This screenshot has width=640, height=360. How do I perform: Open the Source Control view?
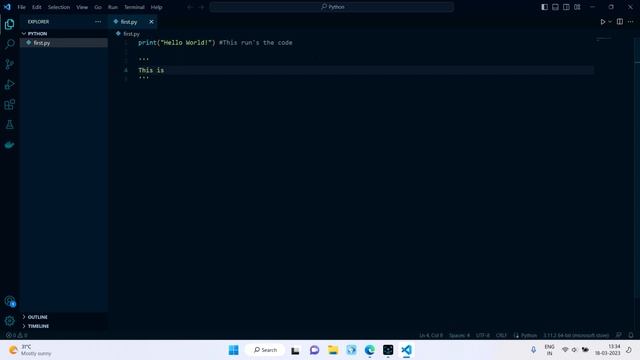(x=9, y=64)
